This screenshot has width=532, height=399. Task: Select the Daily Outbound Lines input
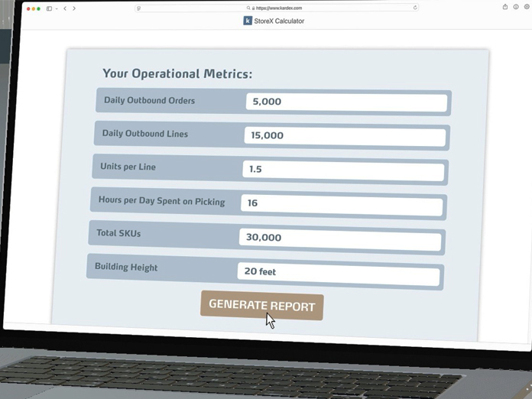(x=345, y=136)
